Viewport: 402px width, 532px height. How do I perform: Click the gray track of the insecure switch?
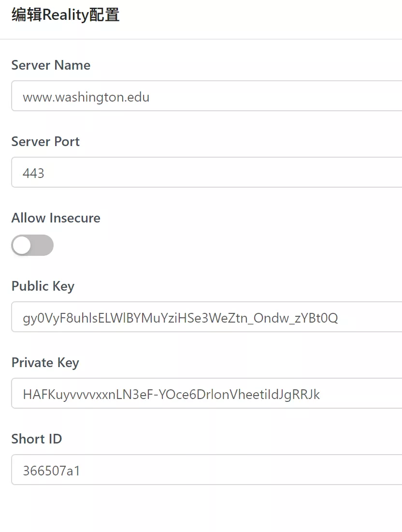pyautogui.click(x=43, y=245)
